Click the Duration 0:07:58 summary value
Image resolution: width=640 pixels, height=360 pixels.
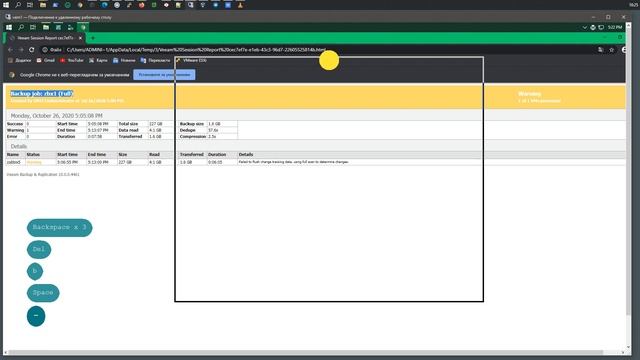[x=96, y=136]
